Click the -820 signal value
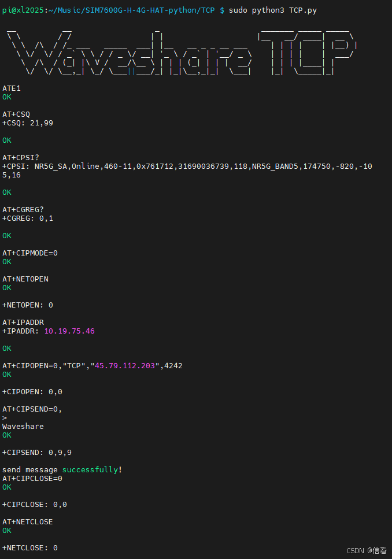 pos(345,166)
